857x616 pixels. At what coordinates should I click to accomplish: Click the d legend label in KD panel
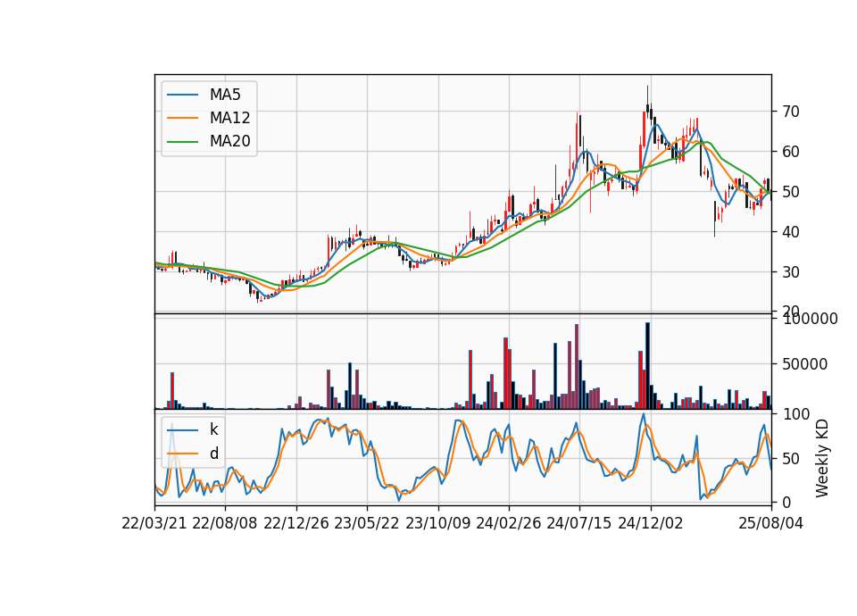[x=213, y=454]
